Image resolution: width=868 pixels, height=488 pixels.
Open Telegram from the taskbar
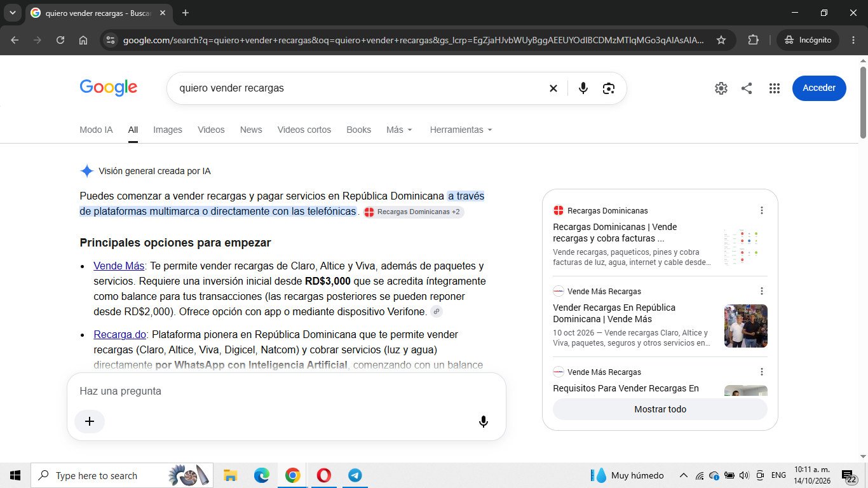[x=355, y=475]
